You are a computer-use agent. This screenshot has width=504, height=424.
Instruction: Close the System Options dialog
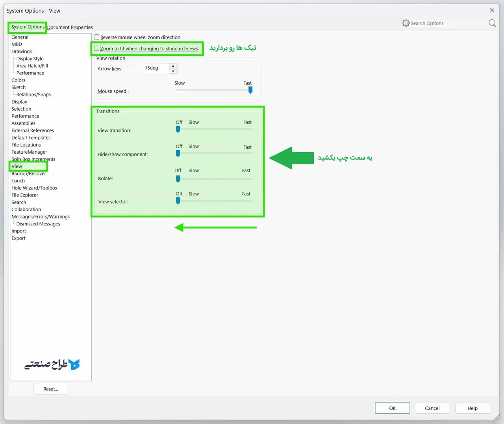492,11
